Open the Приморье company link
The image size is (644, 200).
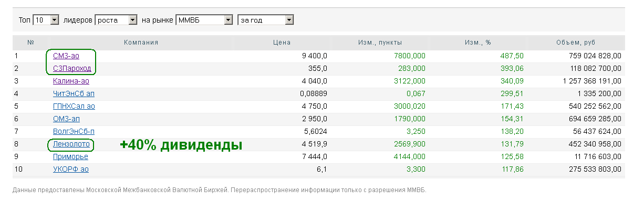pos(70,156)
